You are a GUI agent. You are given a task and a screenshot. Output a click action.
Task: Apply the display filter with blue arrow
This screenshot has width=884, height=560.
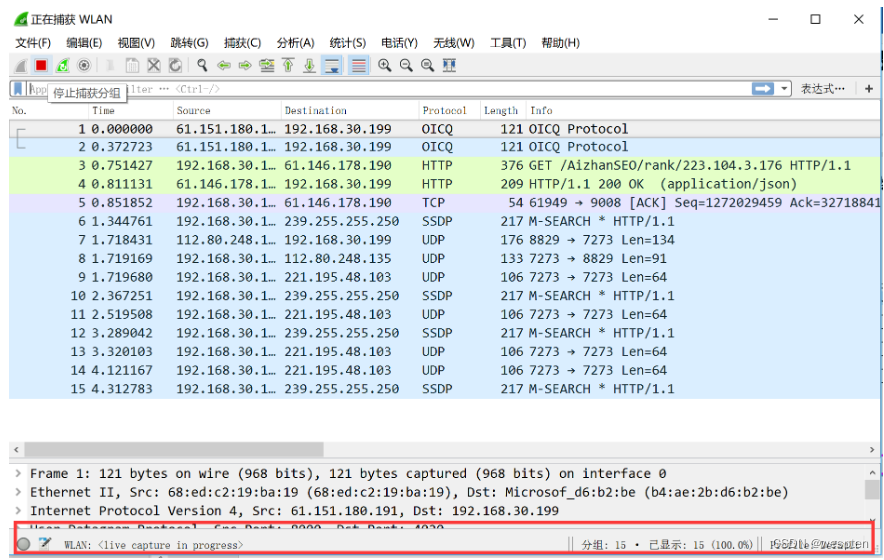tap(763, 89)
